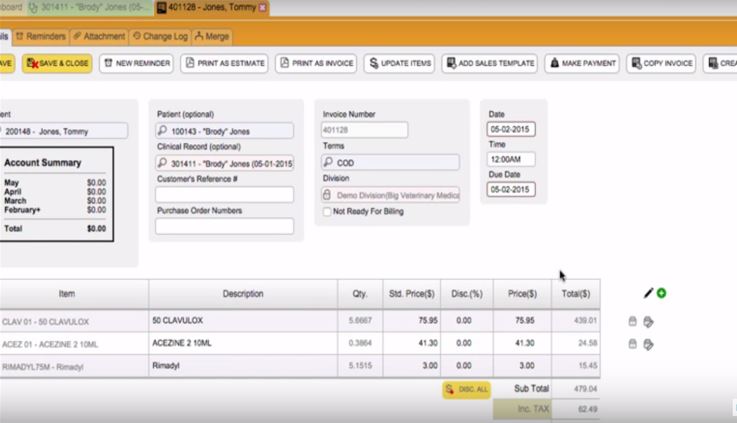Click standard price 41.30 in the ACEZINE row
Screen dimensions: 737x423
pos(412,343)
